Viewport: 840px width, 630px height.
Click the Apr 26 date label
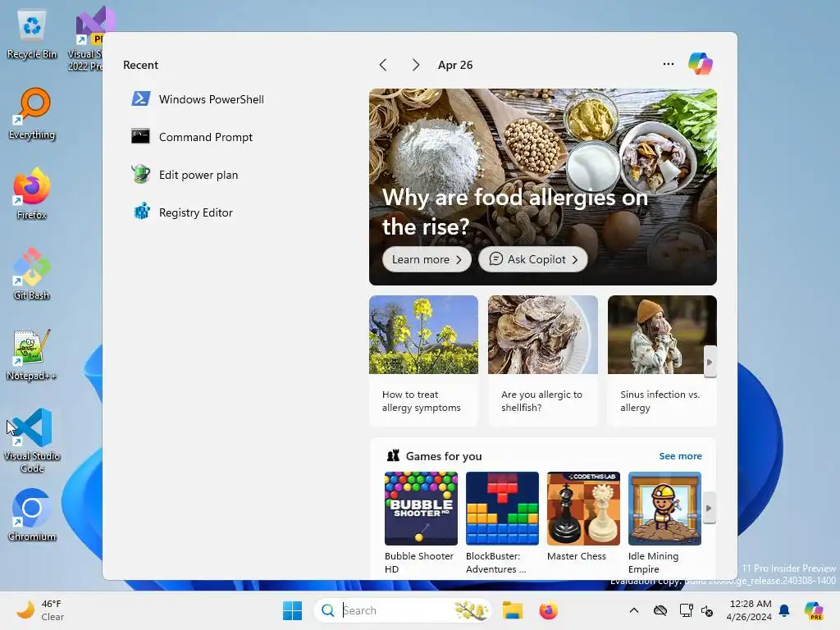455,65
